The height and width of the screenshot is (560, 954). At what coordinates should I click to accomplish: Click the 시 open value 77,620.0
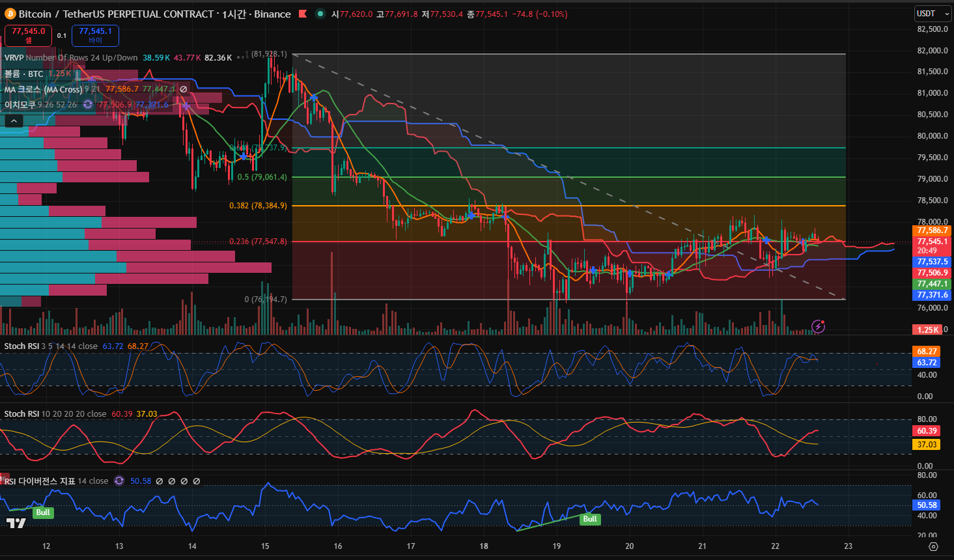pos(356,14)
